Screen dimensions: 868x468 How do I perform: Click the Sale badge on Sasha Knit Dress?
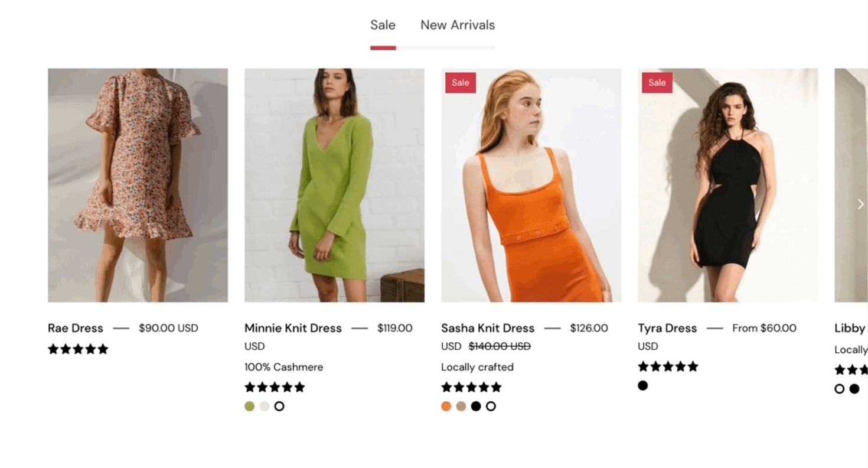tap(461, 83)
